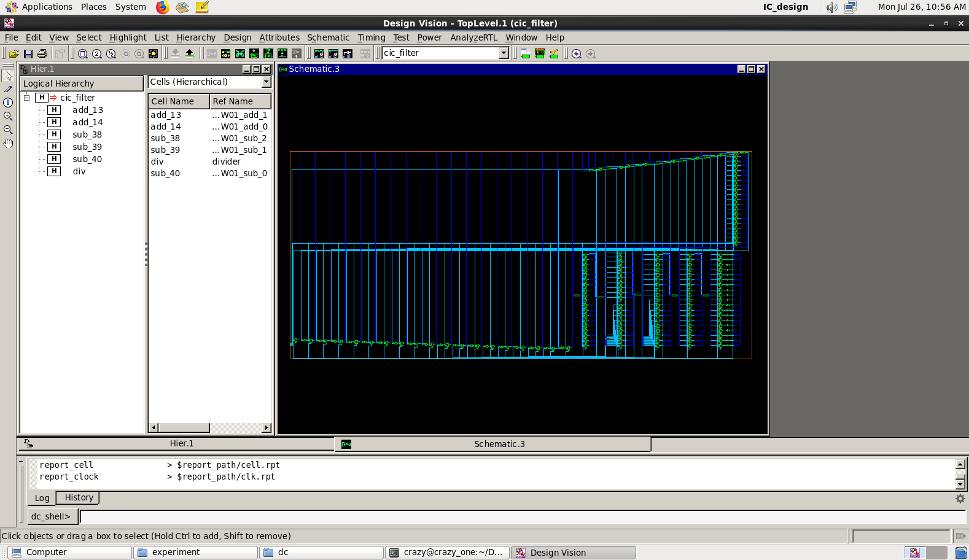Switch to the experiment taskbar window

tap(197, 552)
